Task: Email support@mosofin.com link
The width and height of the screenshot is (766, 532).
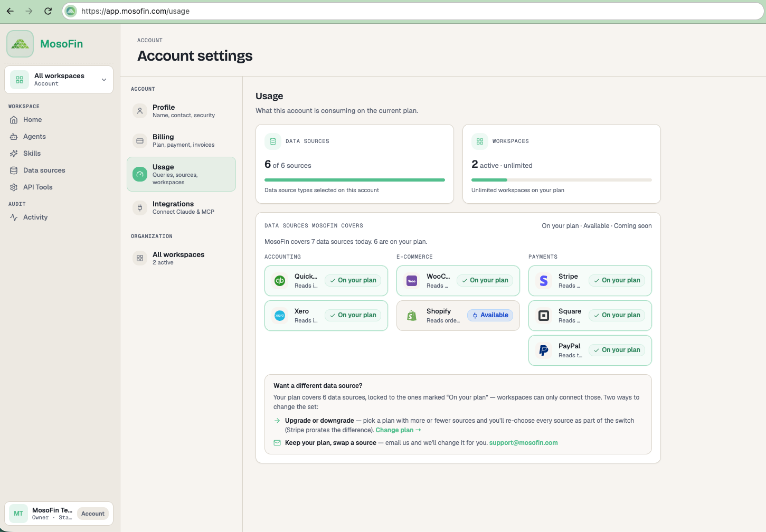Action: coord(523,443)
